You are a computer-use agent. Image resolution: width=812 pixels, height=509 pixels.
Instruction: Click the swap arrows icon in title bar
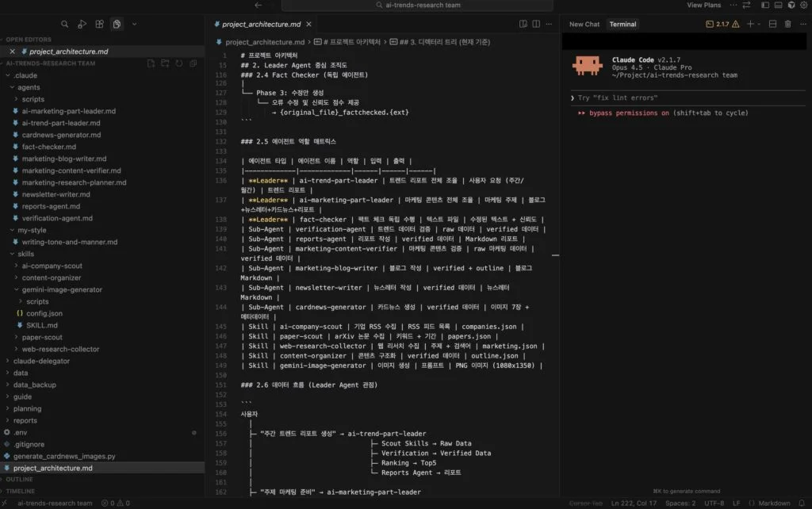click(746, 6)
